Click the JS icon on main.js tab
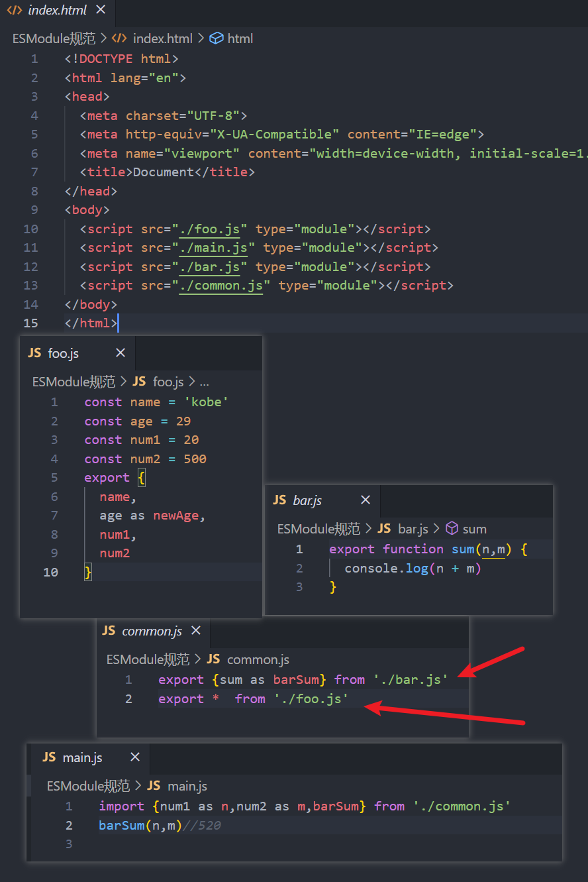This screenshot has width=588, height=882. point(49,757)
